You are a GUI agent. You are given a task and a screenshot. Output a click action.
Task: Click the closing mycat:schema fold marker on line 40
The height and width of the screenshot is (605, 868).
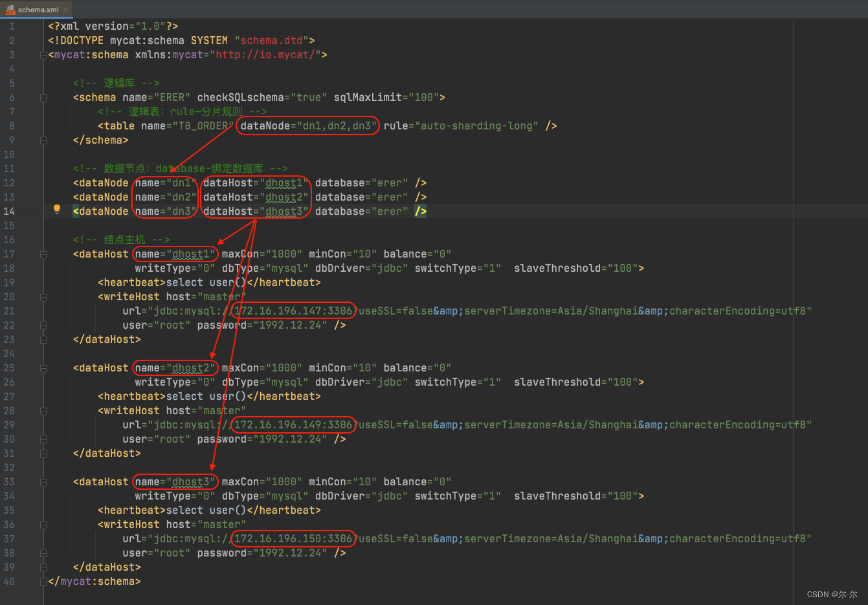pos(44,582)
